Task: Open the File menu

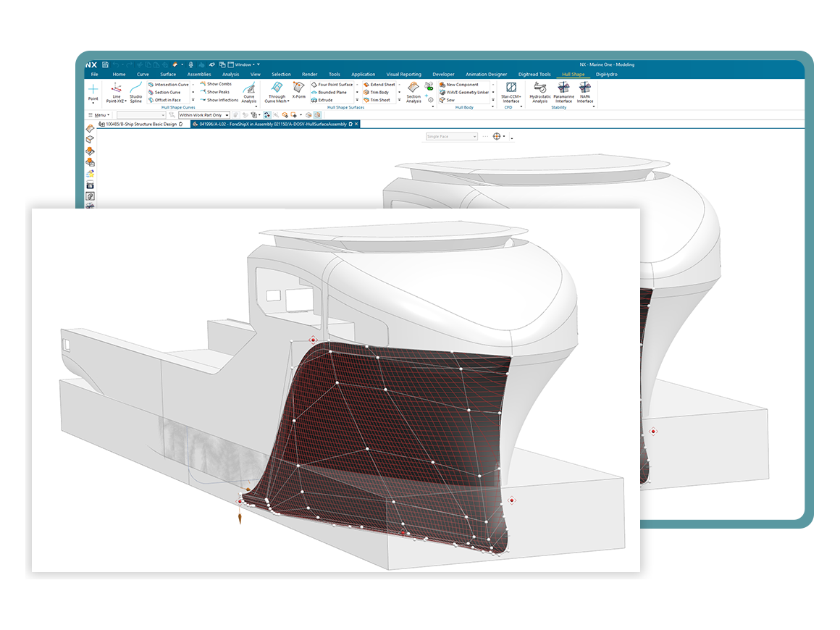Action: [x=94, y=75]
